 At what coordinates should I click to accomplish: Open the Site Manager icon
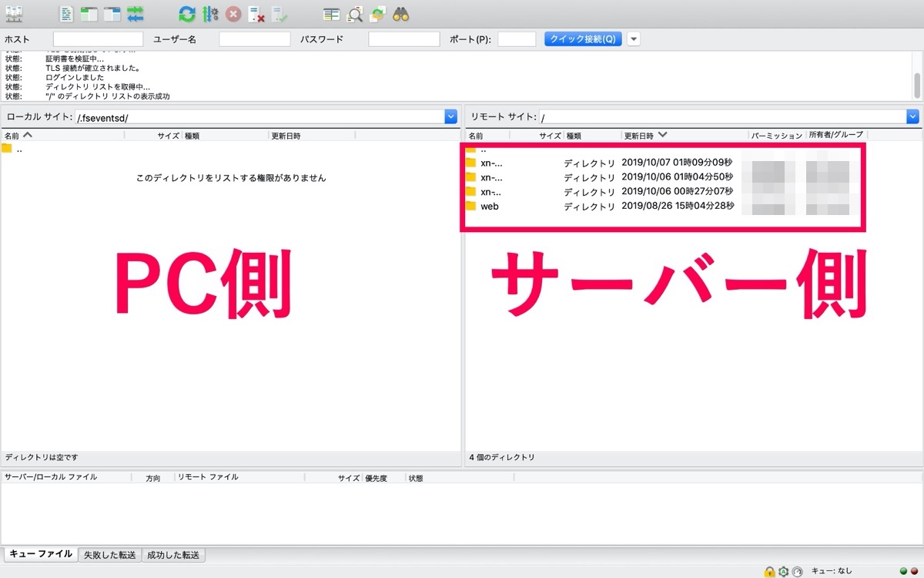pyautogui.click(x=13, y=13)
